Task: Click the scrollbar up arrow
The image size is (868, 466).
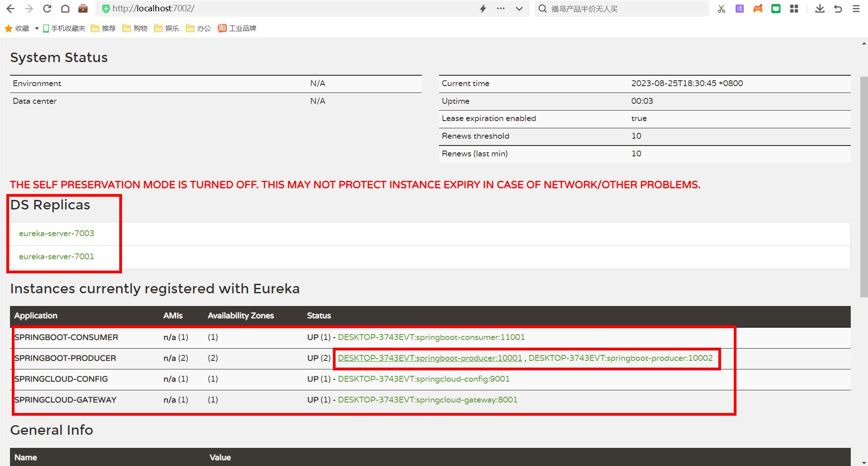Action: point(863,44)
